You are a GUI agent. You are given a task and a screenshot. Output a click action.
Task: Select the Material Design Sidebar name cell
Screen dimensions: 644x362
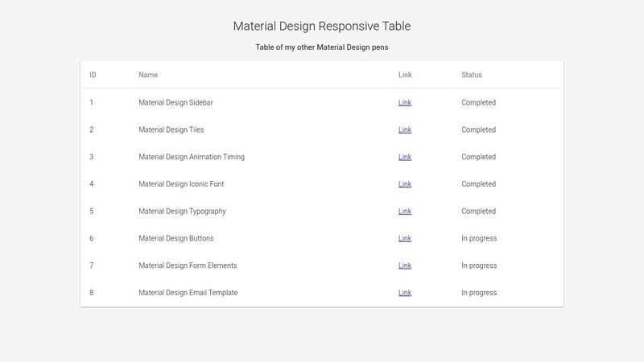pos(175,103)
